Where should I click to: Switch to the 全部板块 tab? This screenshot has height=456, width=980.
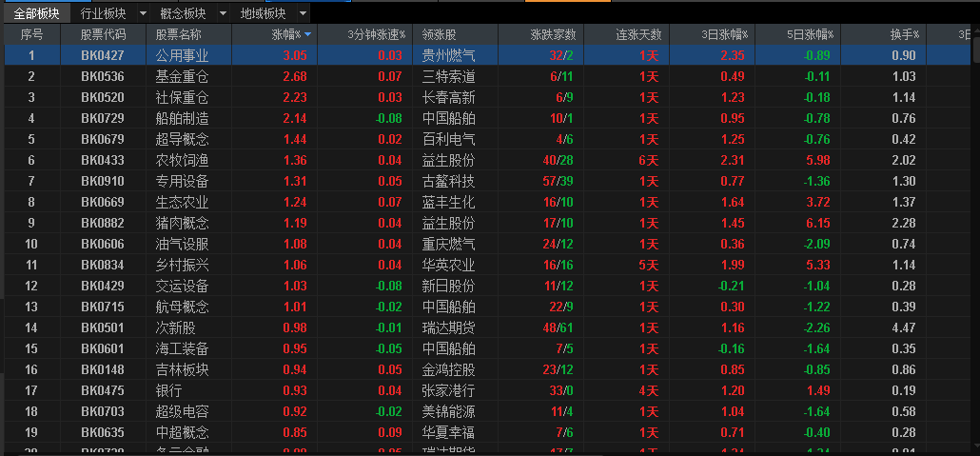35,13
